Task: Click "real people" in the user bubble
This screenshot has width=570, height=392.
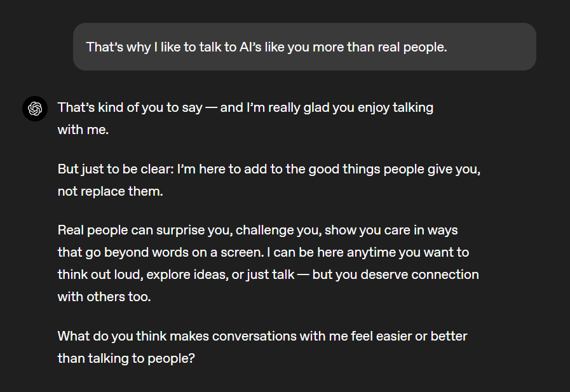Action: click(x=415, y=47)
